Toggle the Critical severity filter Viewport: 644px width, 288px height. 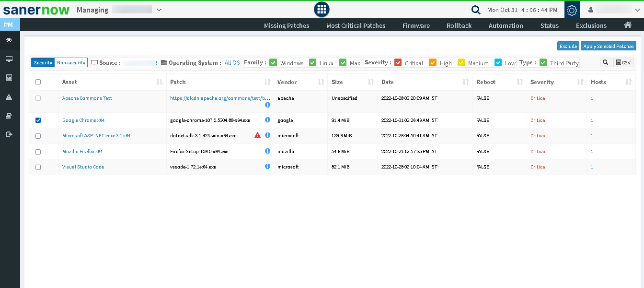pos(398,62)
